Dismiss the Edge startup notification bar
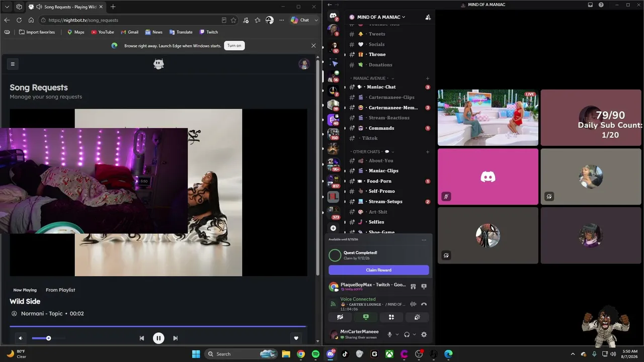This screenshot has height=362, width=644. (x=313, y=45)
